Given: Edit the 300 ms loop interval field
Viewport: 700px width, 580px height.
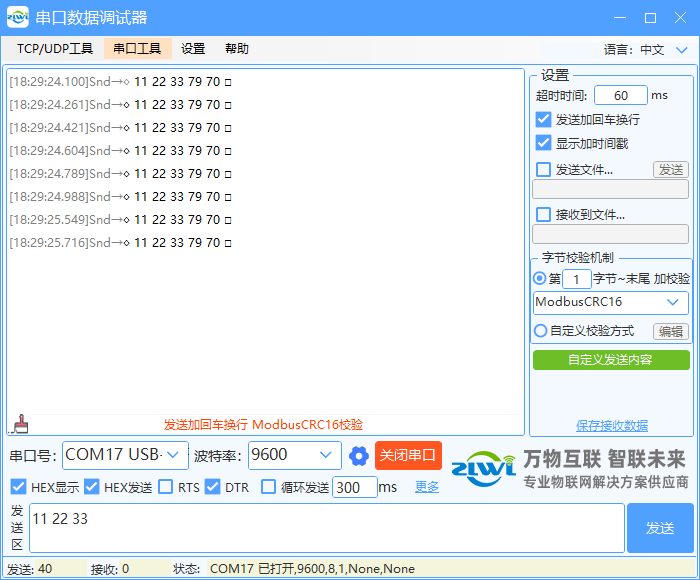Looking at the screenshot, I should point(354,487).
